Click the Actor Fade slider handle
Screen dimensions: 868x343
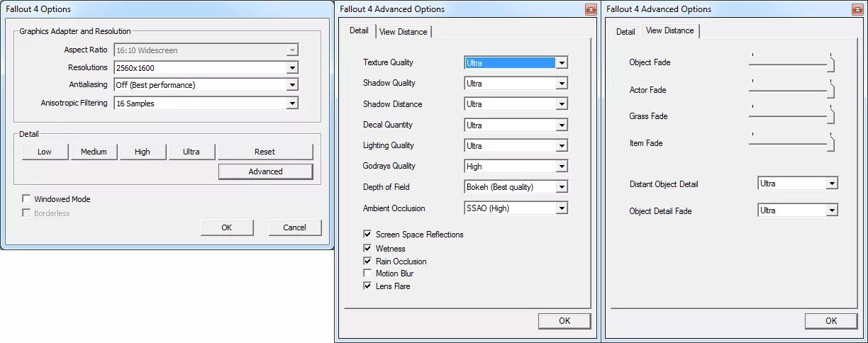(830, 91)
